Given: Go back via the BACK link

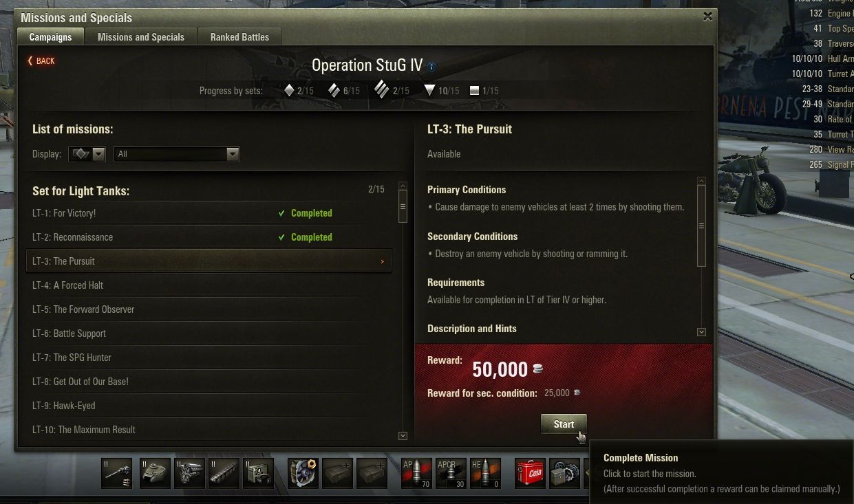Looking at the screenshot, I should tap(41, 61).
